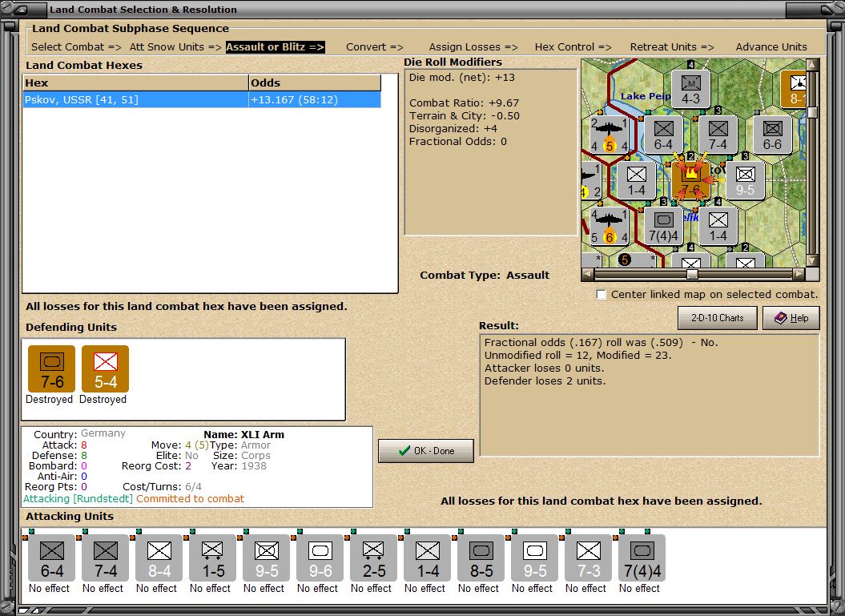The height and width of the screenshot is (616, 845).
Task: Click the Hex column header
Action: (x=135, y=83)
